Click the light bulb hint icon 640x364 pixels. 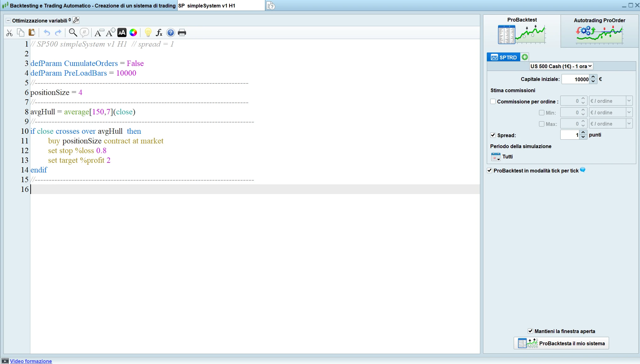(148, 32)
